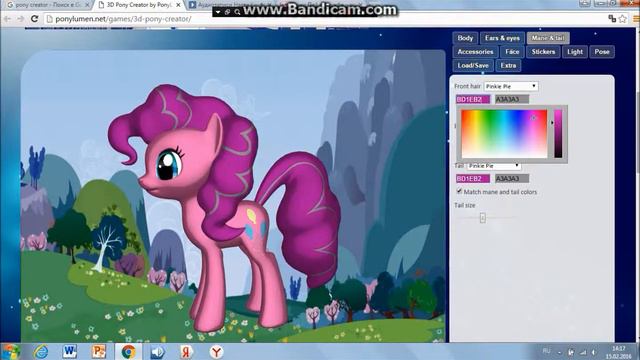Screen dimensions: 640x360
Task: Click the Bandicam bar magnifier icon
Action: (237, 12)
